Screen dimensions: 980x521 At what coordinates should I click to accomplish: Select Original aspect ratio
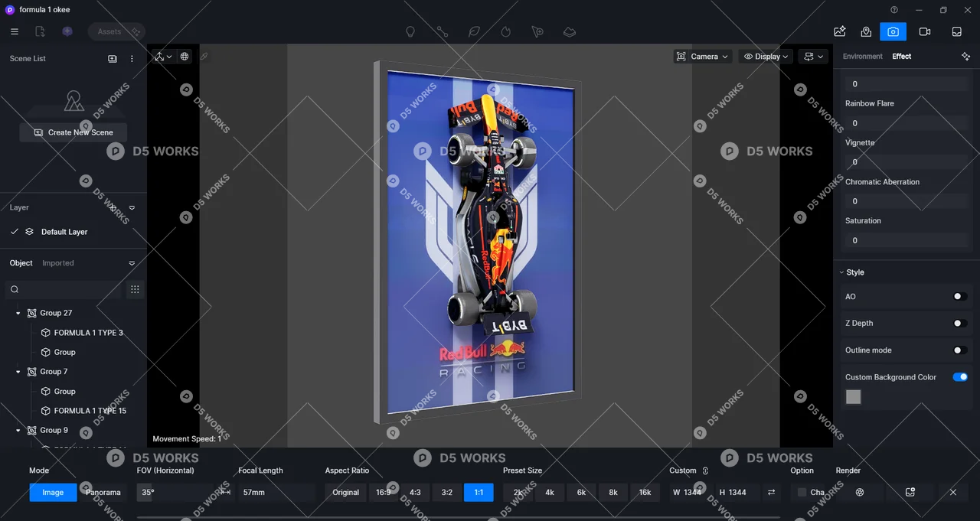pos(345,493)
